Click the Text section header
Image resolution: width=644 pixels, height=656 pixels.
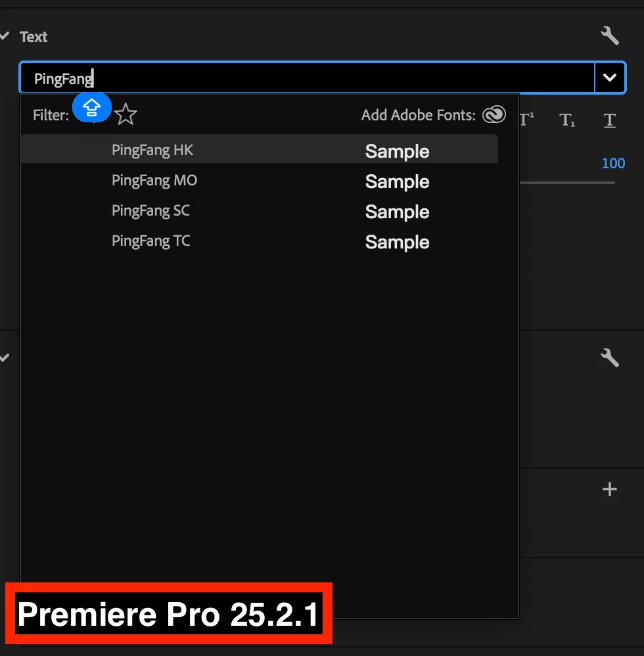click(x=34, y=37)
